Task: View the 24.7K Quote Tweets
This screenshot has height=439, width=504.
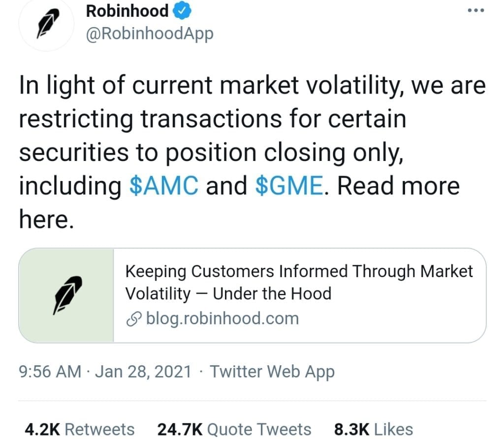Action: coord(234,429)
